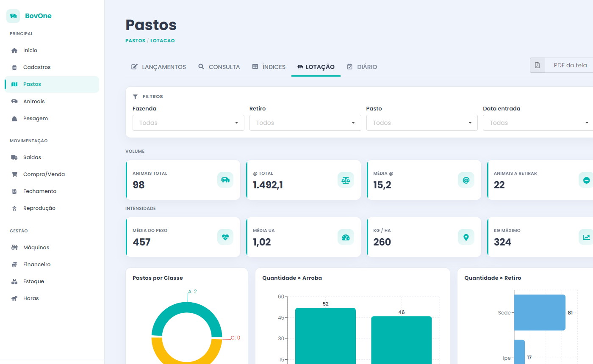
Task: Click the @ icon on Média @ card
Action: 466,180
